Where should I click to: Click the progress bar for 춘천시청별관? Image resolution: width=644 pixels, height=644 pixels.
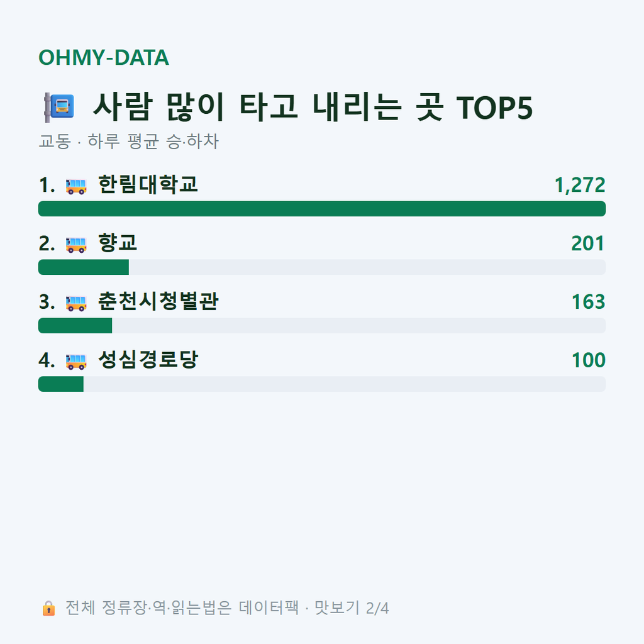click(322, 325)
